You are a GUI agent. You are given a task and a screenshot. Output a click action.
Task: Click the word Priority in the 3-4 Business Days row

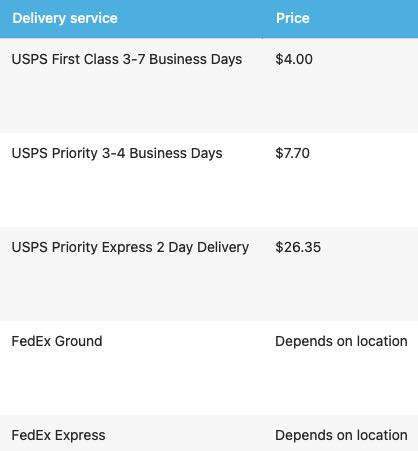pyautogui.click(x=75, y=154)
